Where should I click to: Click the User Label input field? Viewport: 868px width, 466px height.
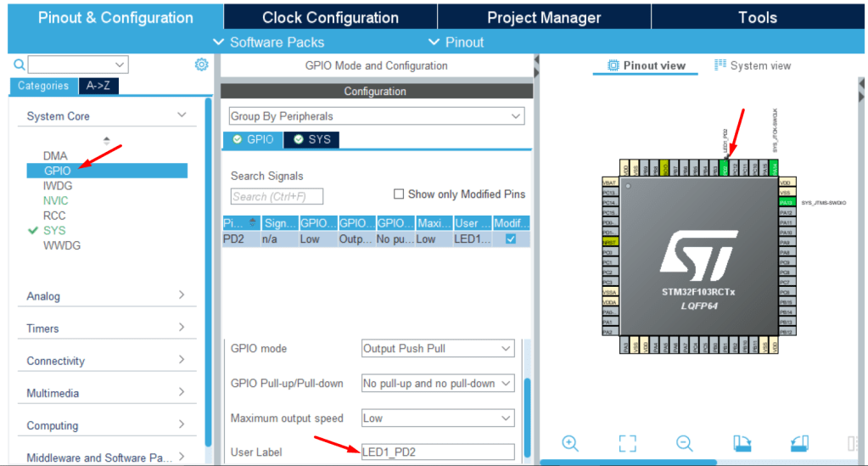(437, 452)
